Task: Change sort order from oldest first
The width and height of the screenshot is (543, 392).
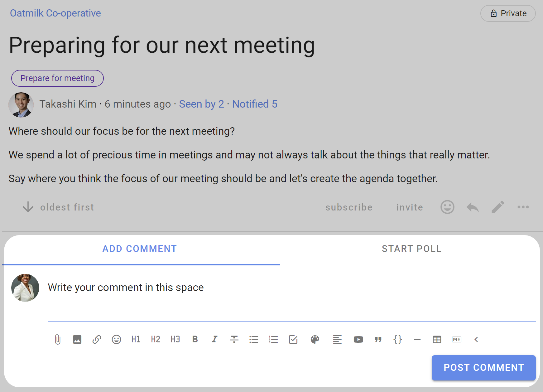Action: [x=58, y=207]
